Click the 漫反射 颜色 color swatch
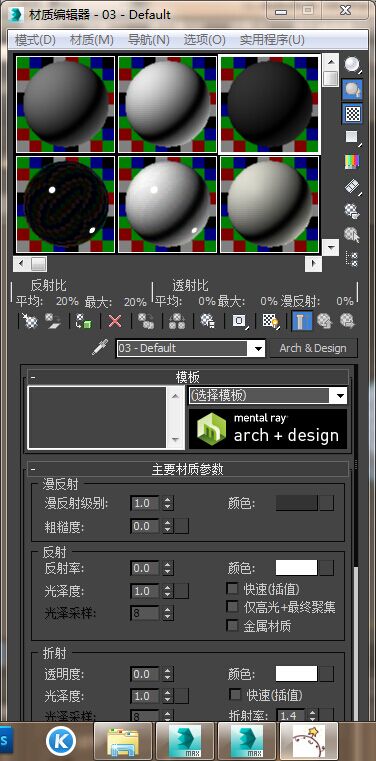This screenshot has width=376, height=761. (x=296, y=503)
